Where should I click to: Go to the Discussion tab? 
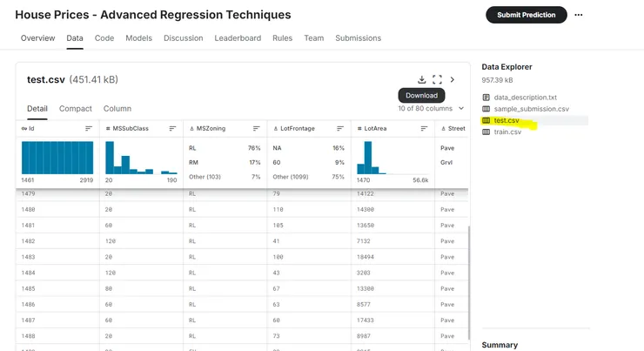pos(183,38)
